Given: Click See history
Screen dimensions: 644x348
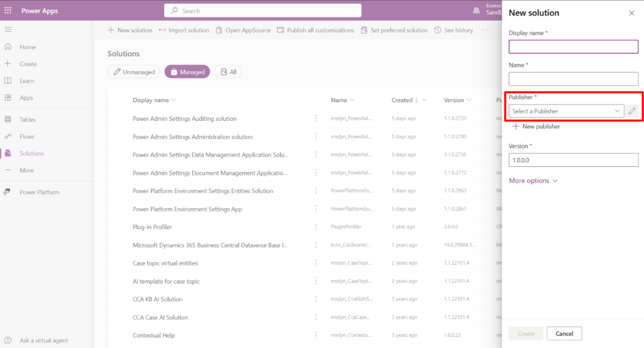Looking at the screenshot, I should 454,30.
